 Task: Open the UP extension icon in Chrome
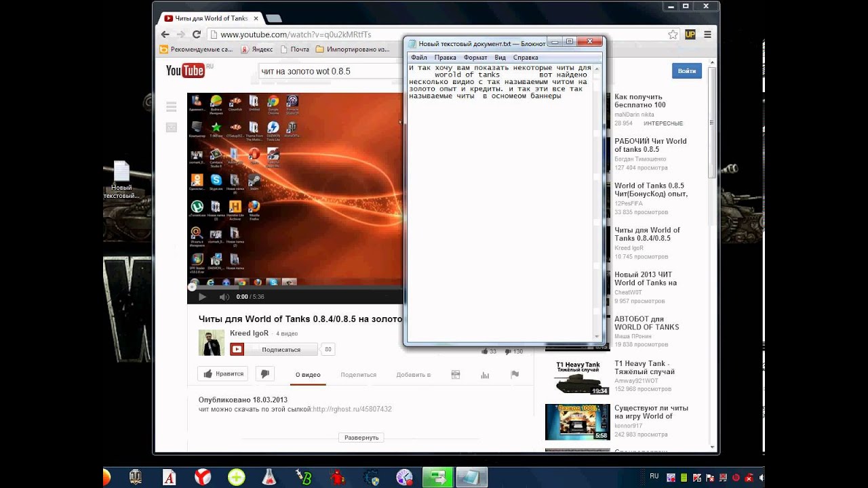tap(690, 34)
